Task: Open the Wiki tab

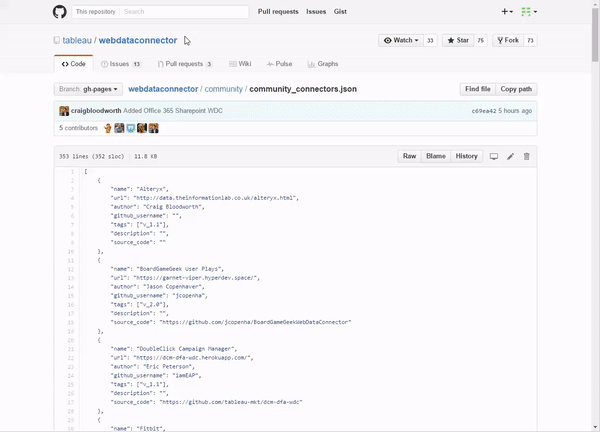Action: pos(240,64)
